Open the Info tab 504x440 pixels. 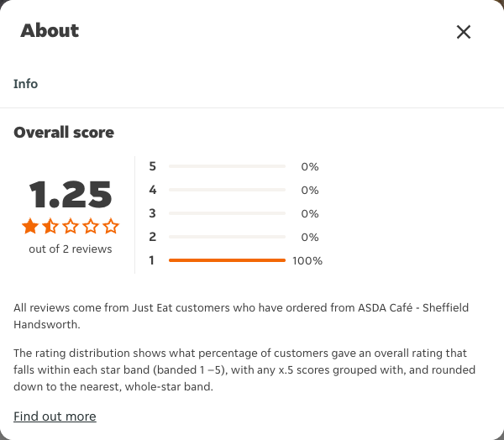tap(25, 84)
